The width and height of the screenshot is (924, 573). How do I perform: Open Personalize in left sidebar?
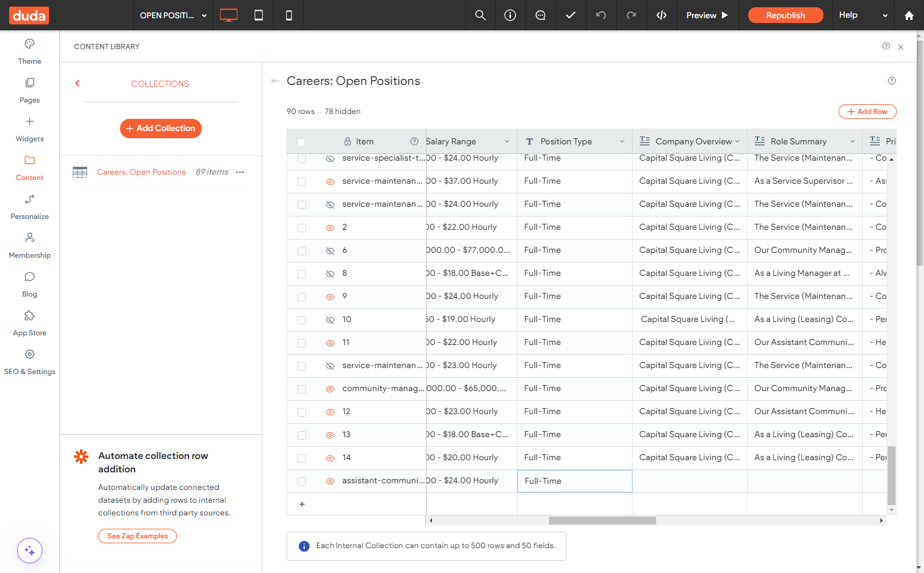(x=30, y=207)
